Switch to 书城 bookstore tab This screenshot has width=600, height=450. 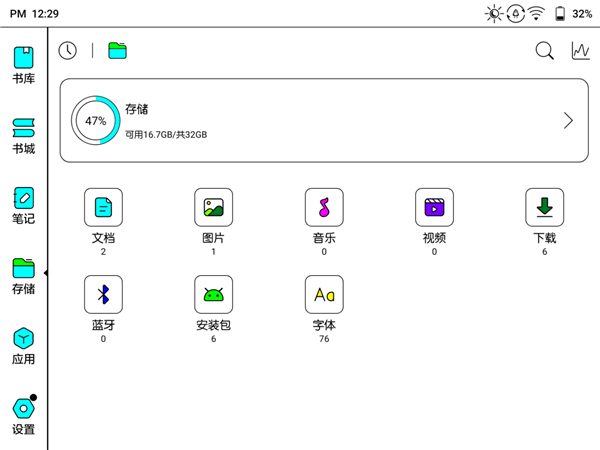[x=24, y=136]
